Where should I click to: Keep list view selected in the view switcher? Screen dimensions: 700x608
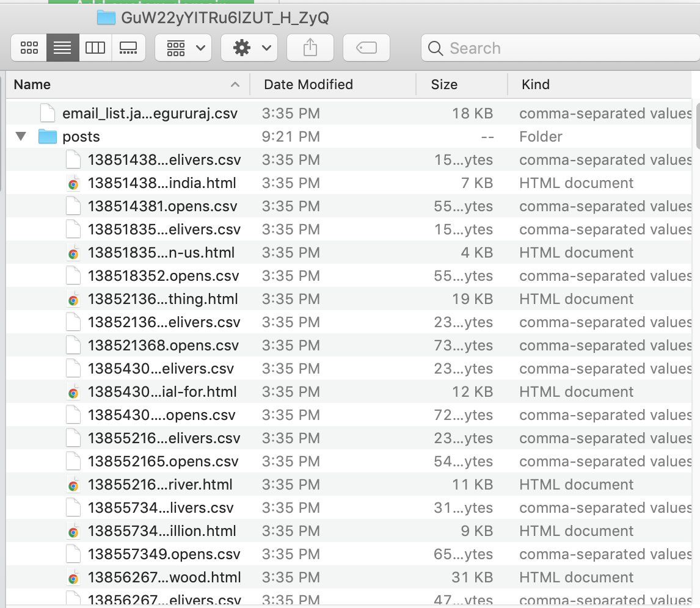pos(62,48)
